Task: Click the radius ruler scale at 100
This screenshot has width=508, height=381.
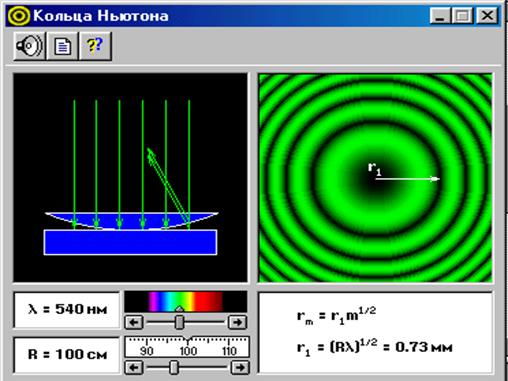Action: tap(188, 350)
